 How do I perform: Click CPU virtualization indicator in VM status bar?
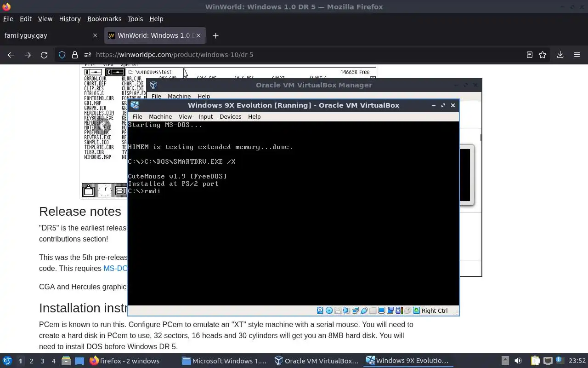click(399, 310)
